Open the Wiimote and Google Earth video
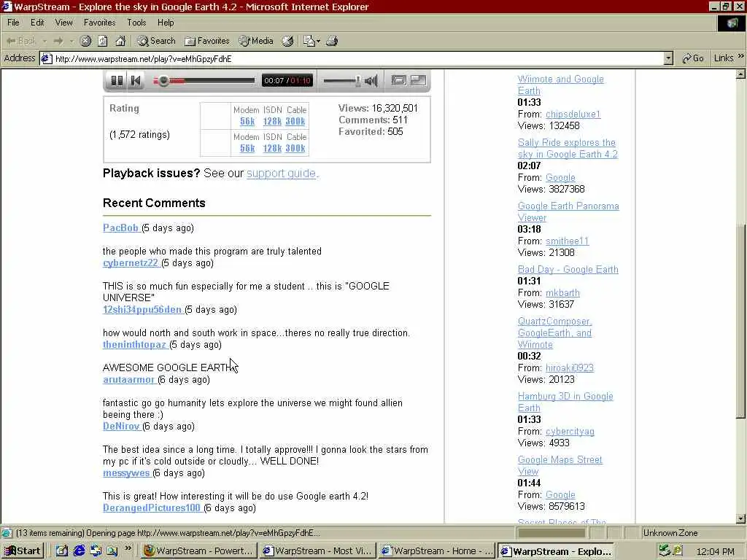Viewport: 747px width, 560px height. pos(561,85)
